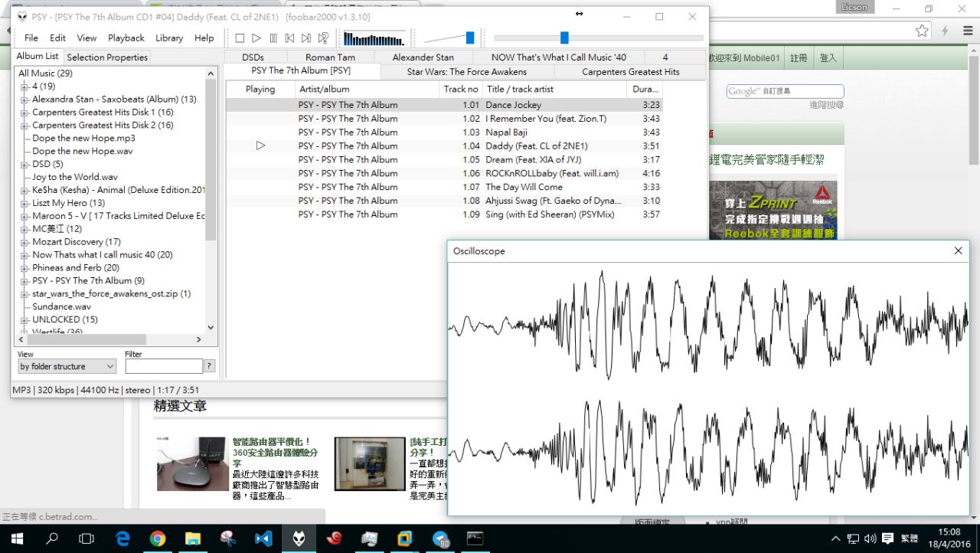Sort playlist by the Track no column header
Screen dimensions: 980x553
click(x=461, y=90)
